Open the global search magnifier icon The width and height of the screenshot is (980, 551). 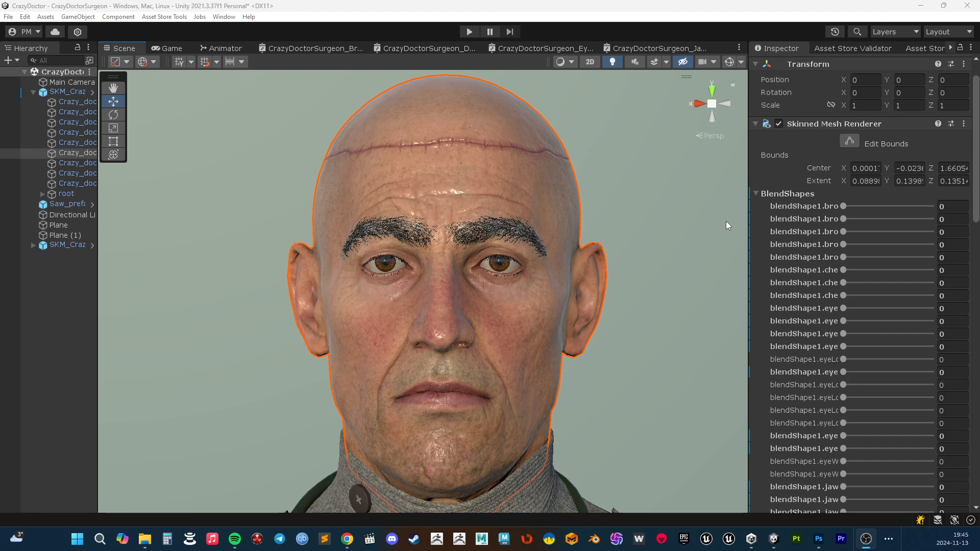[x=857, y=32]
